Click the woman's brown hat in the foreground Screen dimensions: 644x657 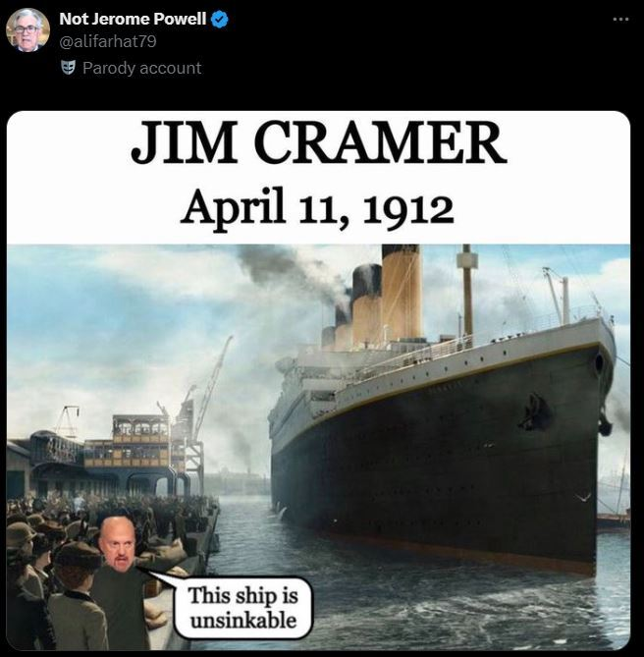coord(78,554)
